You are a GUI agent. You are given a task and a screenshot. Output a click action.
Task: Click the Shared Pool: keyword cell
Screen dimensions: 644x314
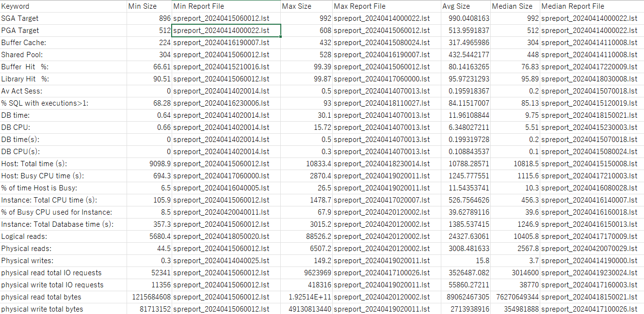tap(64, 55)
